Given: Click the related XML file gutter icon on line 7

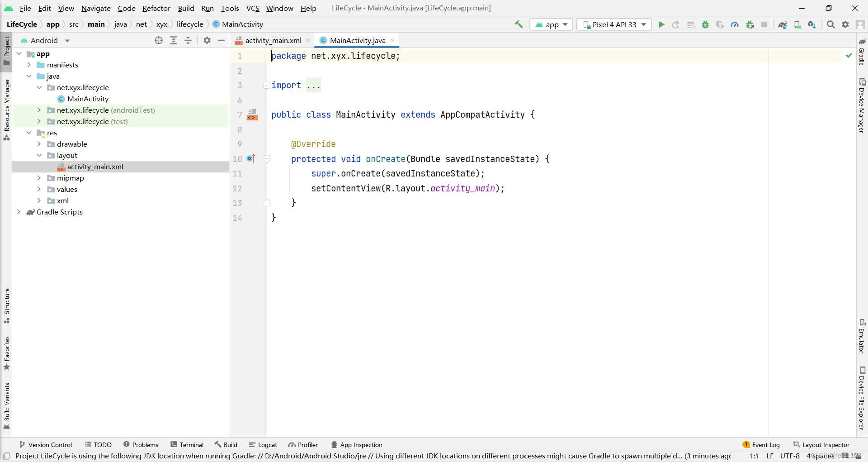Looking at the screenshot, I should (252, 115).
